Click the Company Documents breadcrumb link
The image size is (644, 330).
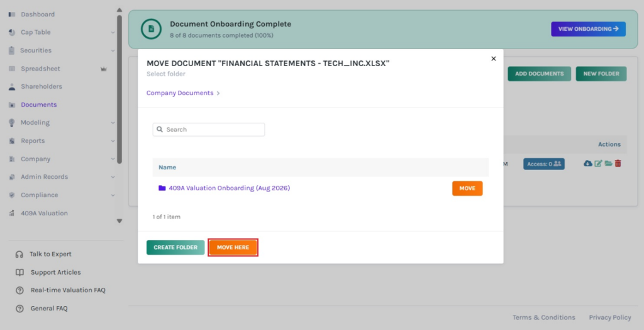[x=180, y=93]
